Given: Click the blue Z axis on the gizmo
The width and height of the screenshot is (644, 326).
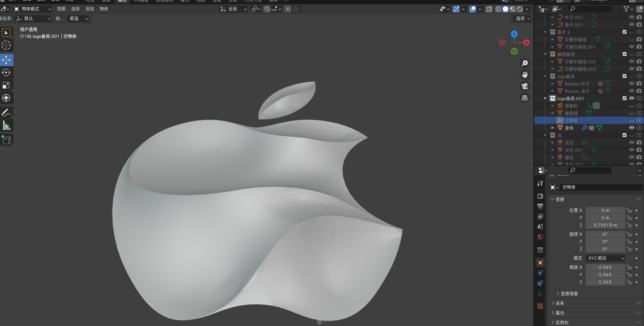Looking at the screenshot, I should [x=514, y=34].
